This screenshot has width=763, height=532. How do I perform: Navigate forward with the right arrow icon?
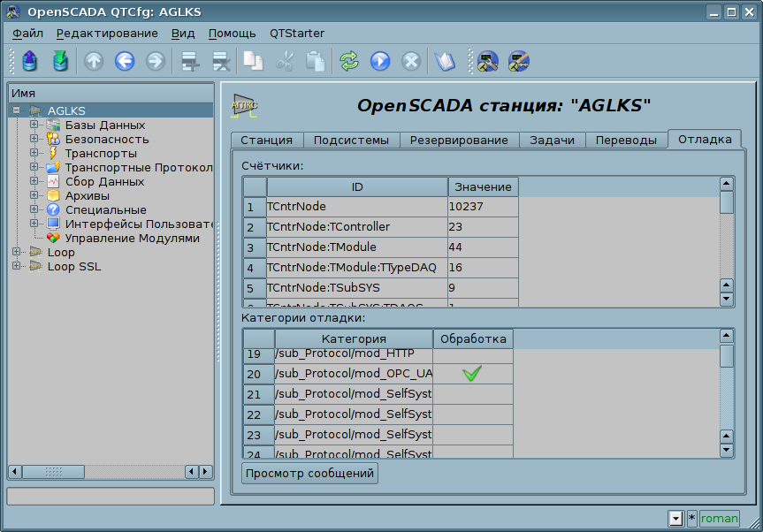(156, 62)
